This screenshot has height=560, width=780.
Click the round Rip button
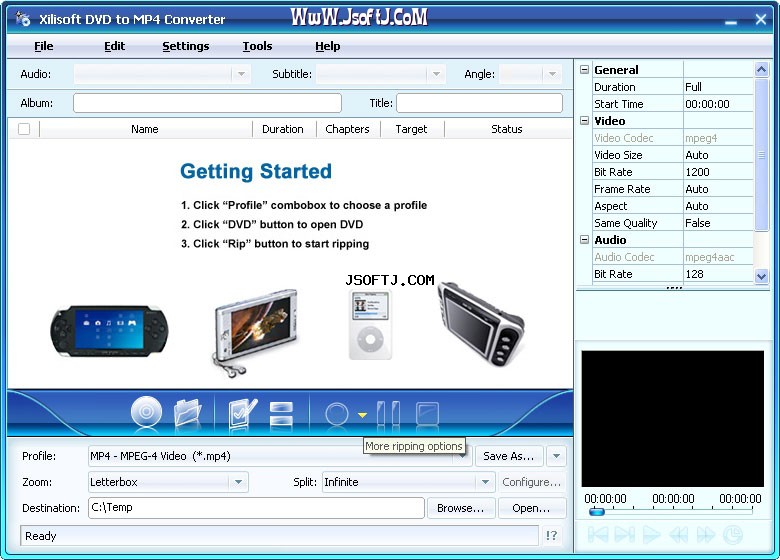click(x=337, y=414)
